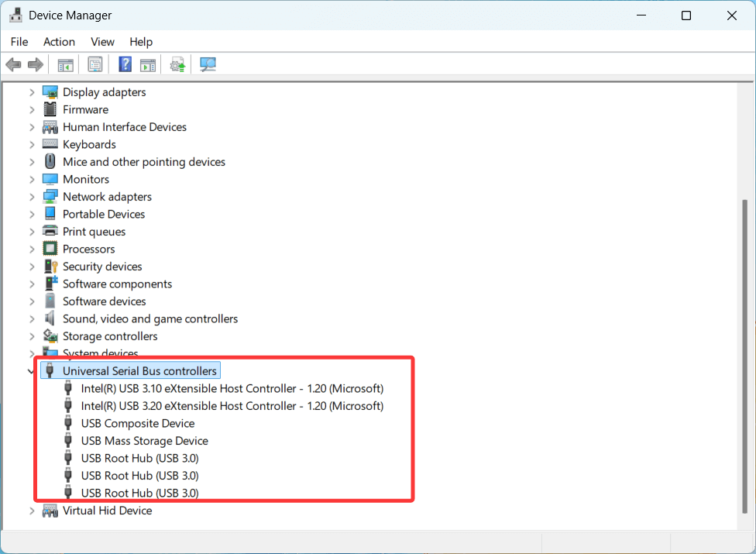Open the Action menu
This screenshot has width=756, height=554.
click(x=59, y=42)
